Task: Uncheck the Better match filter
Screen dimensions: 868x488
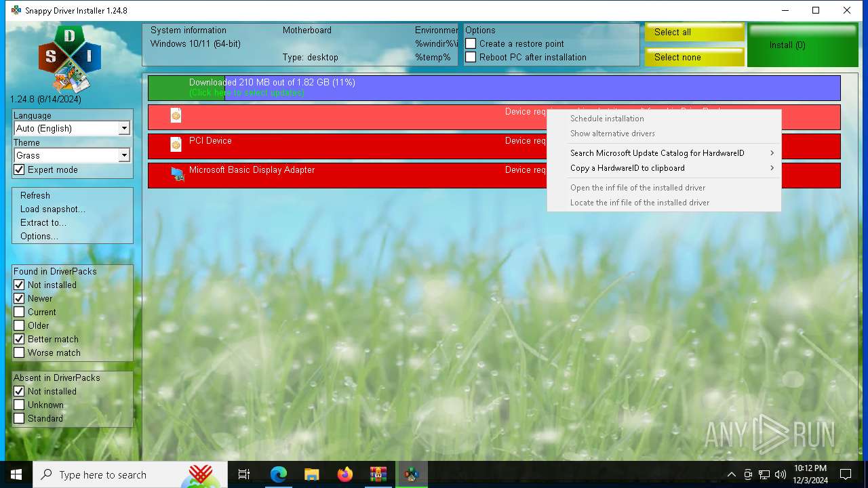Action: pos(19,339)
